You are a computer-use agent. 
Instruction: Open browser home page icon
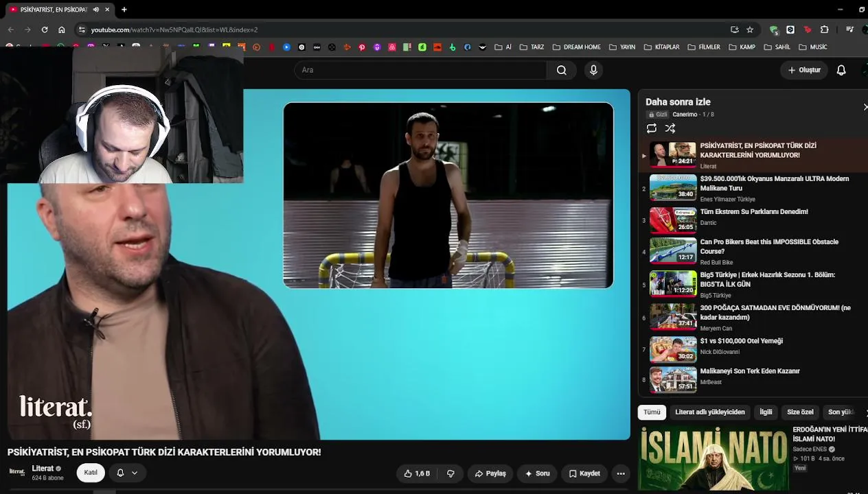pyautogui.click(x=62, y=30)
